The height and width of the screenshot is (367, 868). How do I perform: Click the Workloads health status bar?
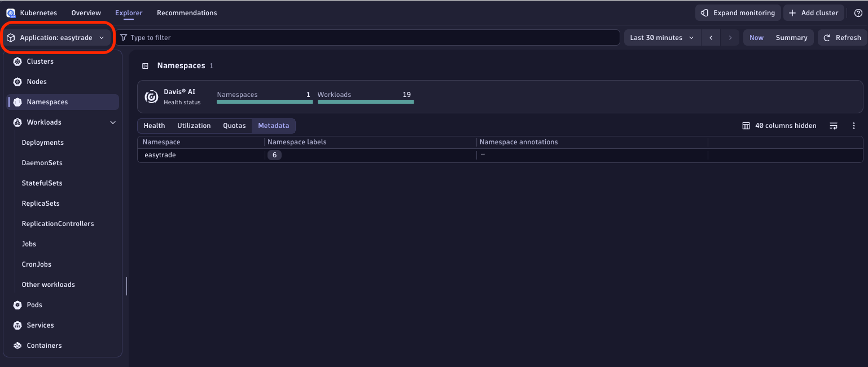point(365,101)
